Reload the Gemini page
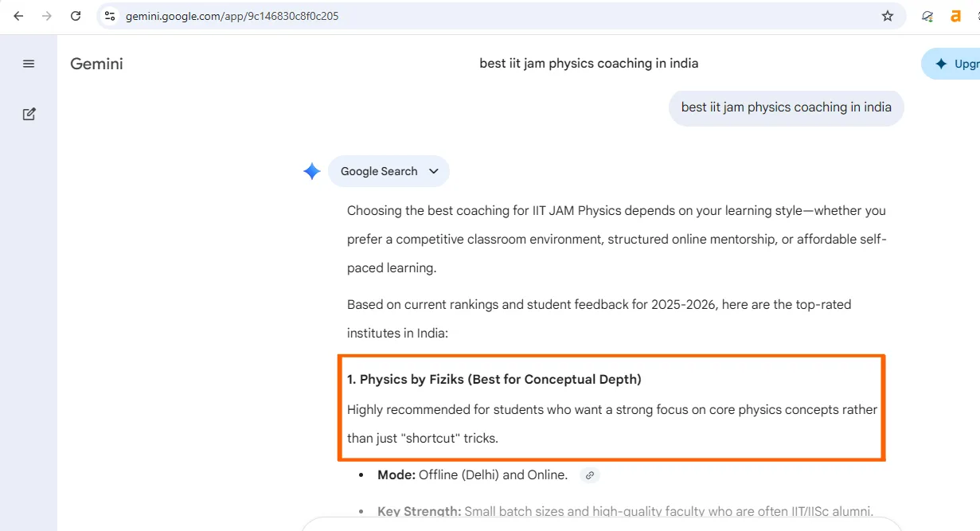 tap(76, 16)
